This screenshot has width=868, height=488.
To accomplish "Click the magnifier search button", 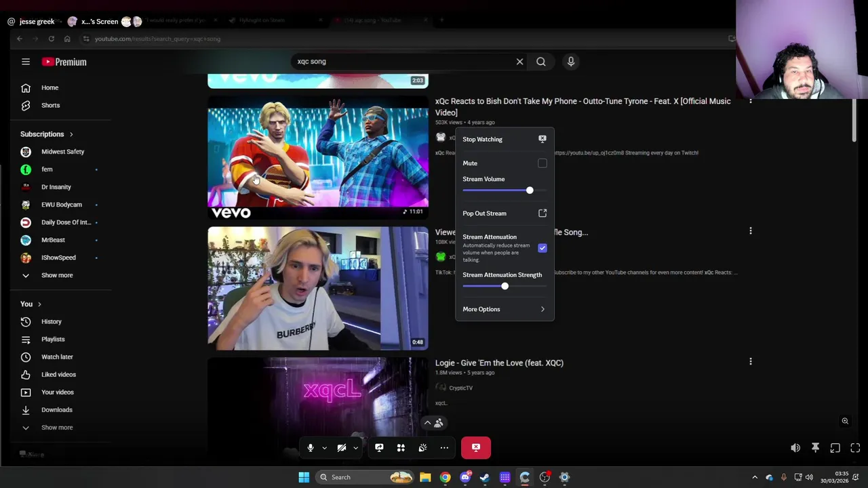I will [541, 62].
